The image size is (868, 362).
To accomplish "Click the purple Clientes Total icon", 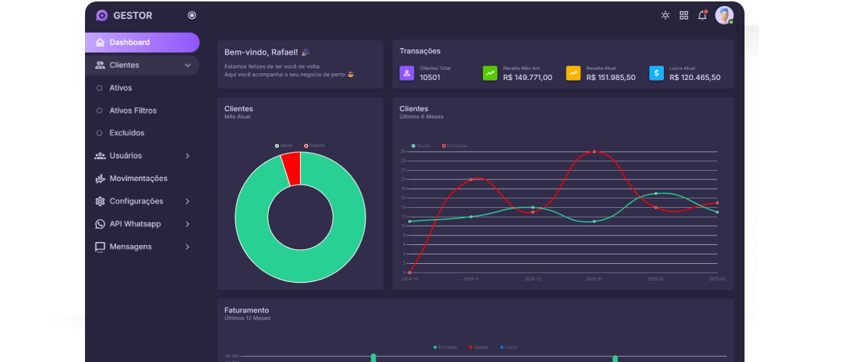I will coord(407,73).
